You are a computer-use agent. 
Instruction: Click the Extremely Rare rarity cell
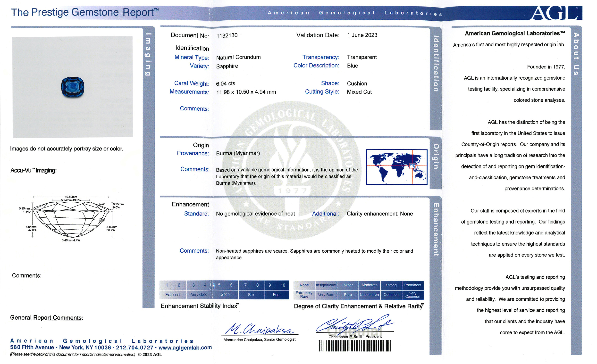point(304,295)
